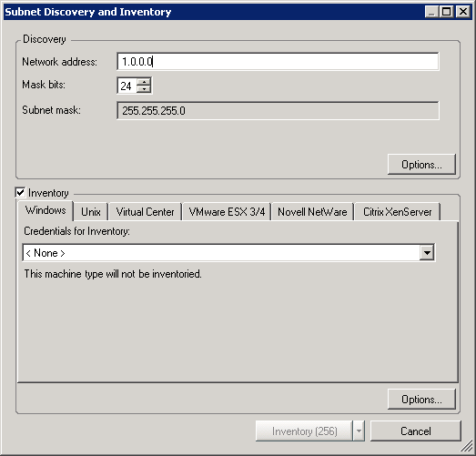The width and height of the screenshot is (476, 456).
Task: Click the Inventory (256) button
Action: tap(305, 431)
